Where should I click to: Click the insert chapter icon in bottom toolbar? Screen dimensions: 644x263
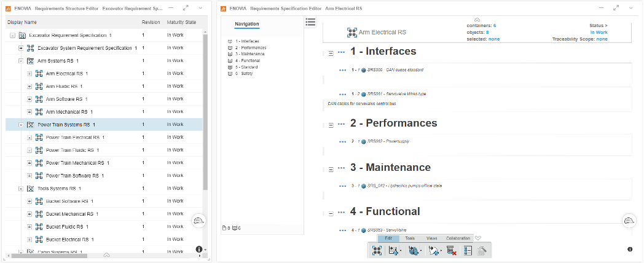point(392,251)
